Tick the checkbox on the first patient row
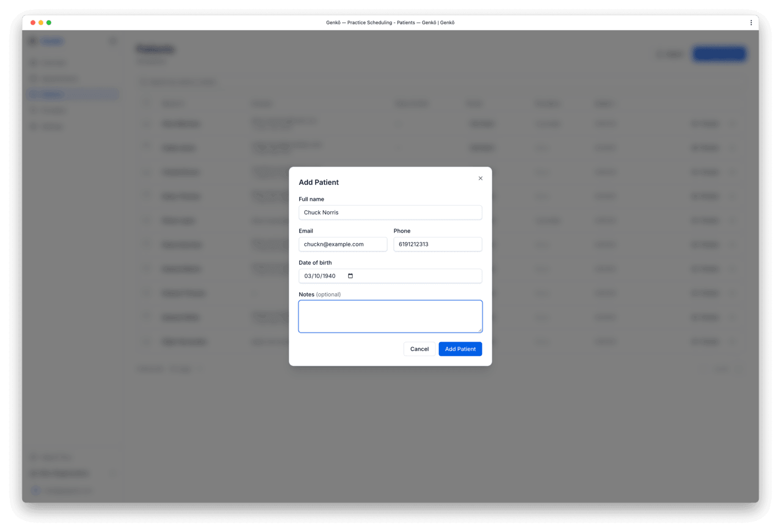The image size is (781, 532). click(146, 124)
